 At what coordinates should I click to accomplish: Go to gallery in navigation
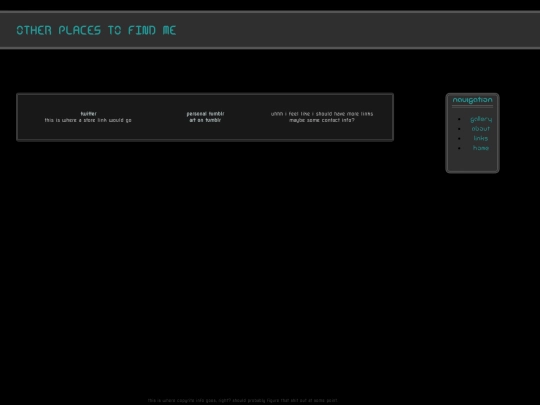pos(481,119)
